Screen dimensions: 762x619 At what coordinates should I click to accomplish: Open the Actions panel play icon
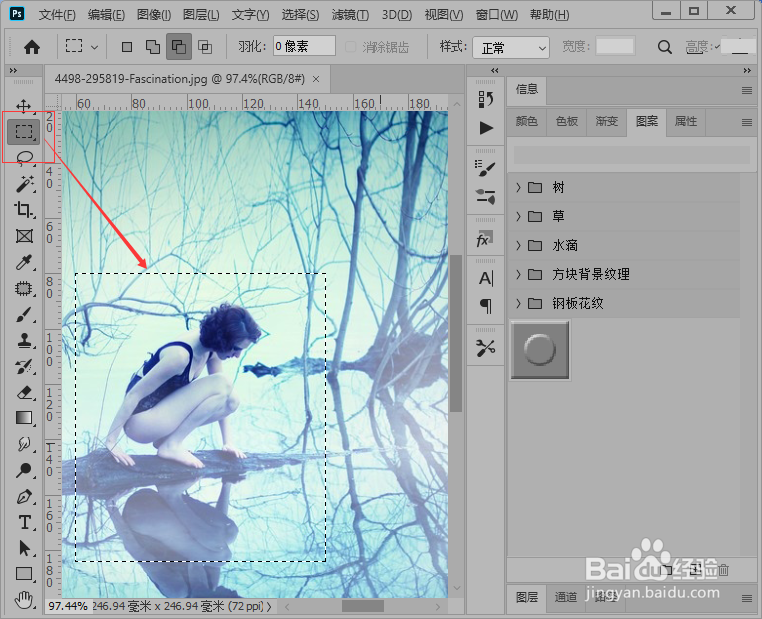tap(485, 128)
